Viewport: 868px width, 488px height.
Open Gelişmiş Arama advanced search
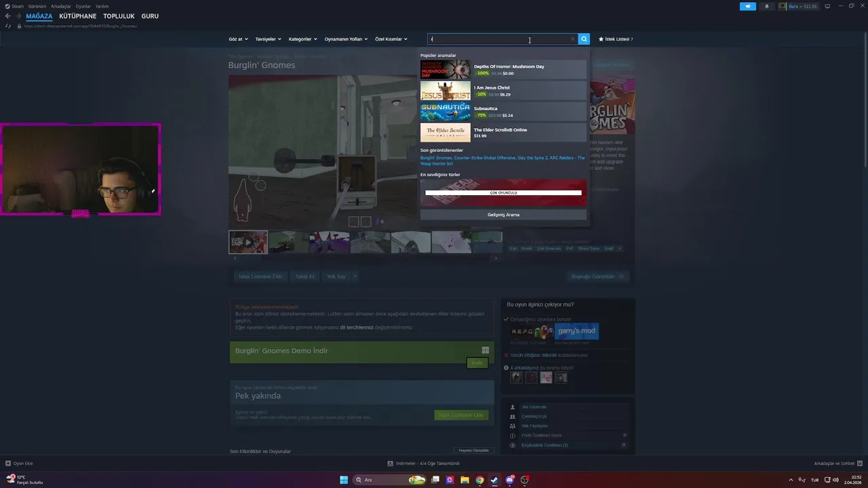tap(503, 215)
